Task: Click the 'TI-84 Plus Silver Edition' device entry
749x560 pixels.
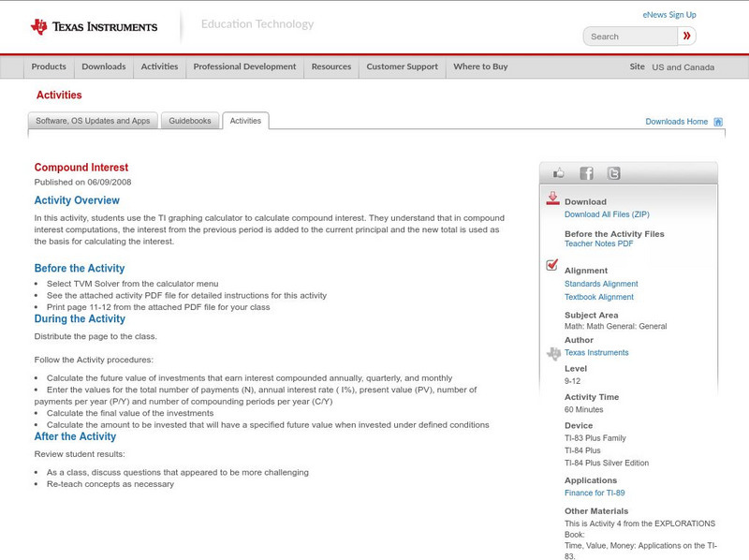Action: pos(607,463)
